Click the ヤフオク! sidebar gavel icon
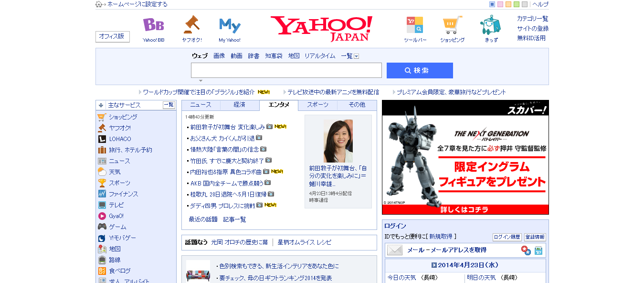644x283 pixels. (102, 128)
